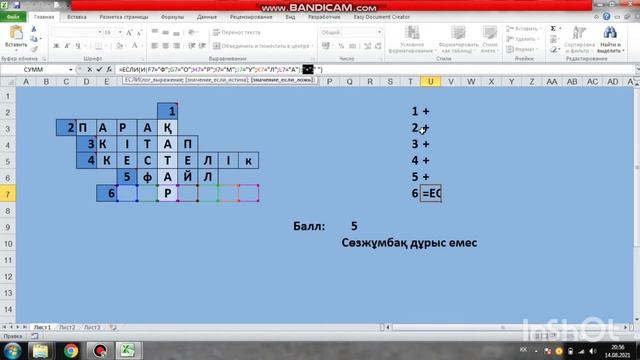Open Sort and Filter (Сортировка и фильтр)
Viewport: 640px width, 360px height.
tap(579, 39)
